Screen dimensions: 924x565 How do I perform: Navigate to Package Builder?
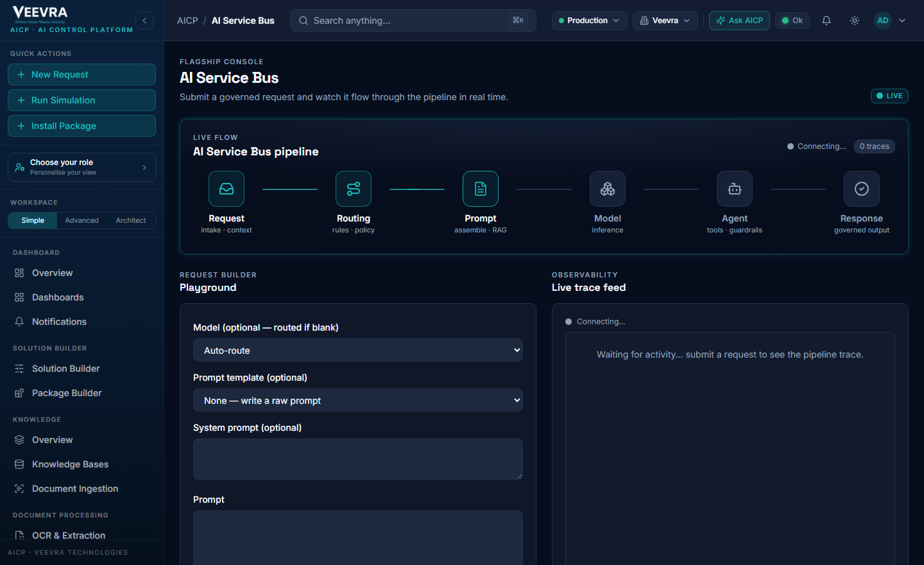click(81, 393)
